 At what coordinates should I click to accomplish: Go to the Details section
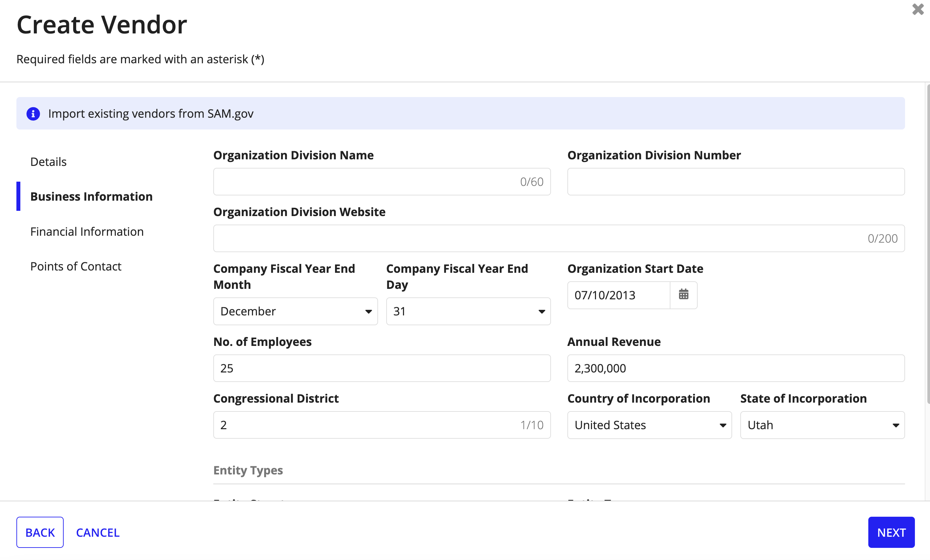48,162
